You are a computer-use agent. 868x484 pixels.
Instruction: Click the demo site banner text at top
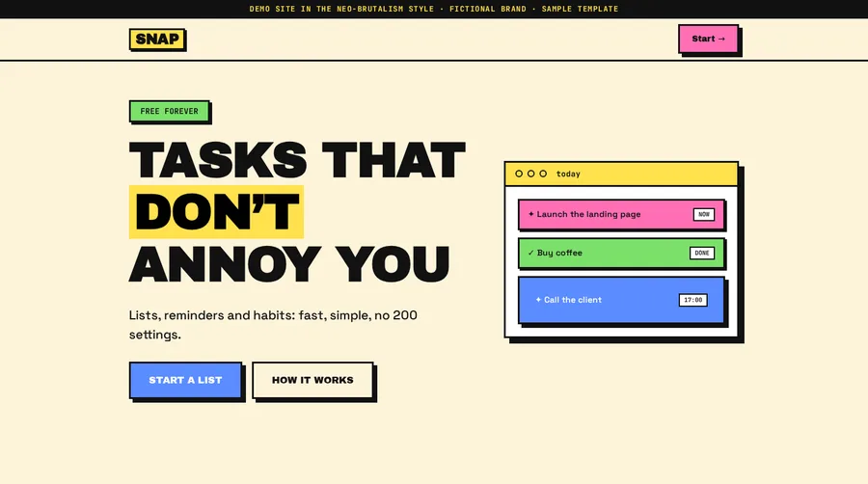tap(433, 9)
